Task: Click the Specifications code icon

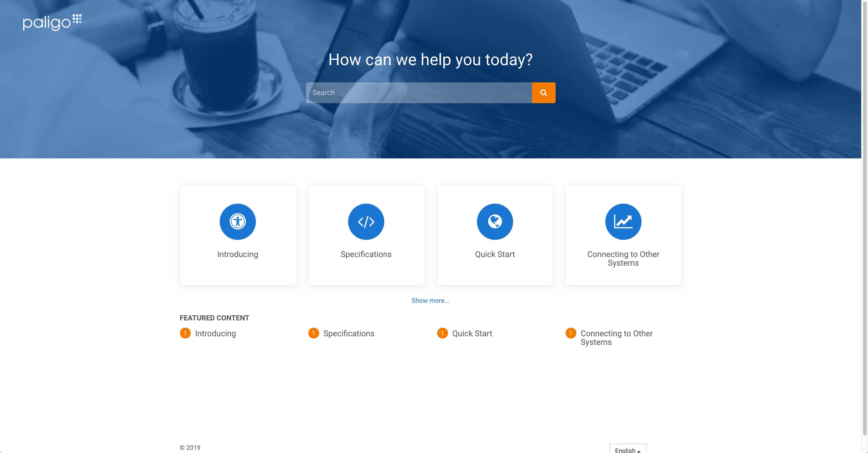Action: coord(366,221)
